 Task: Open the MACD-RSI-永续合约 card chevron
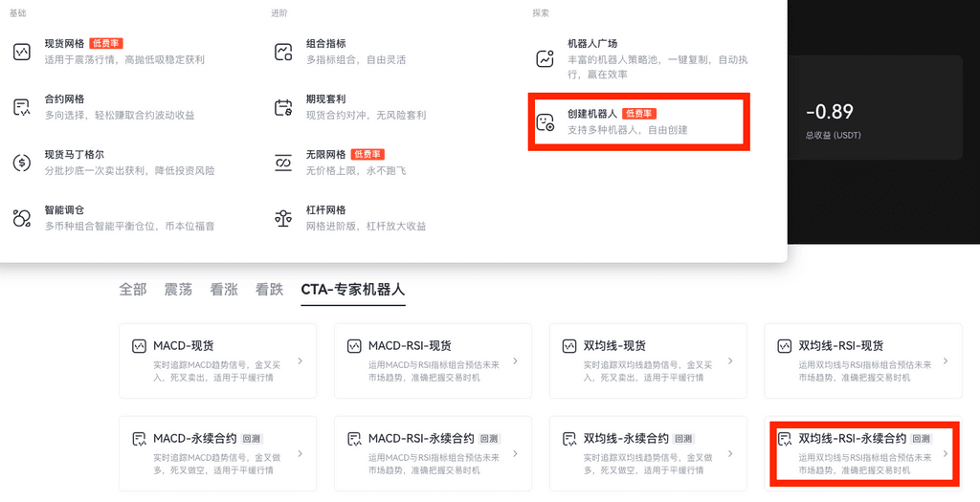tap(516, 453)
